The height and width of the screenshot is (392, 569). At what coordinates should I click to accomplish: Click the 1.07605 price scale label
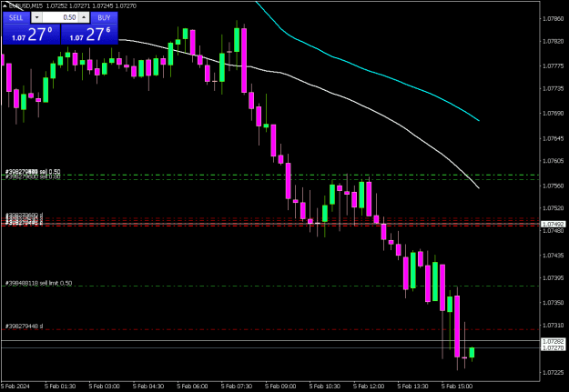click(x=553, y=161)
